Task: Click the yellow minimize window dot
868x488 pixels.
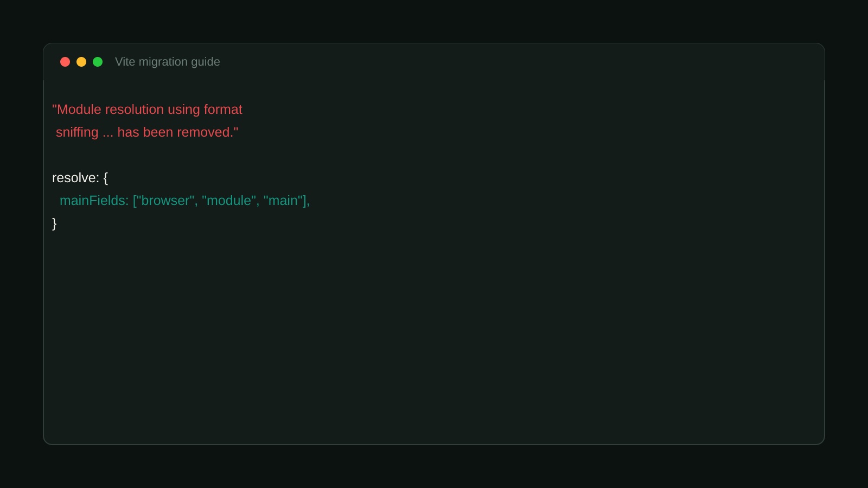Action: tap(81, 62)
